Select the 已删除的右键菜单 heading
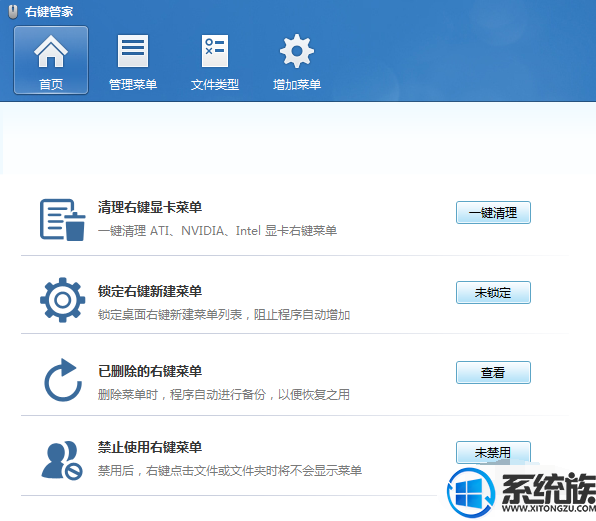The height and width of the screenshot is (521, 596). 150,371
